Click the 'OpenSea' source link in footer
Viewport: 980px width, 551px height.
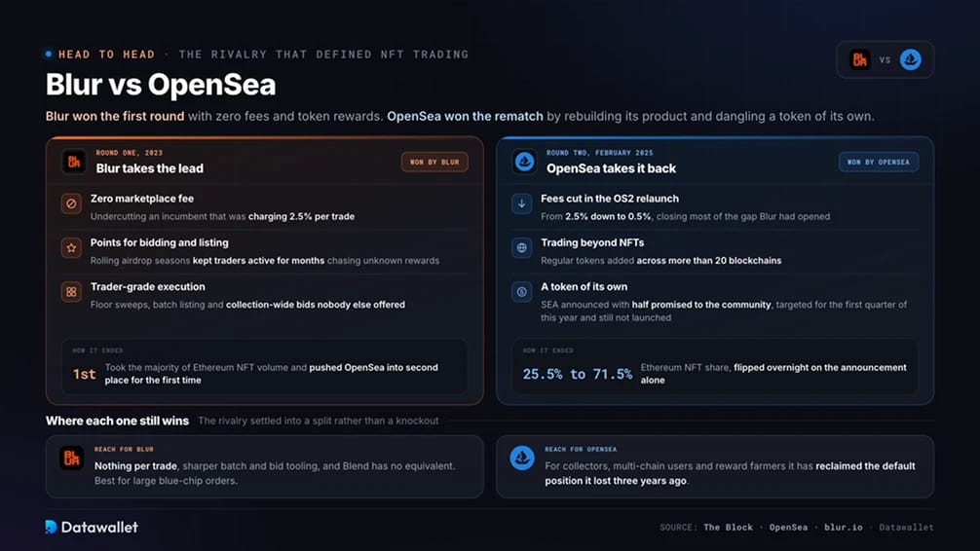tap(788, 528)
